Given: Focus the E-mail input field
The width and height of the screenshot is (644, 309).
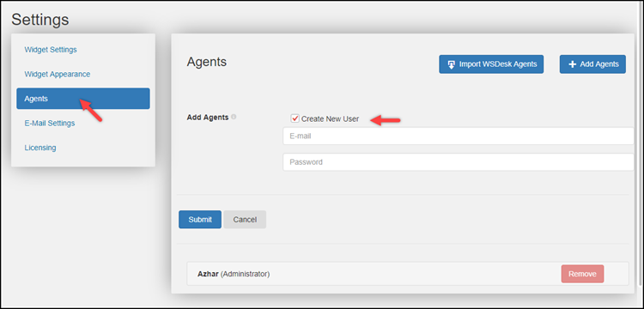Looking at the screenshot, I should tap(459, 136).
